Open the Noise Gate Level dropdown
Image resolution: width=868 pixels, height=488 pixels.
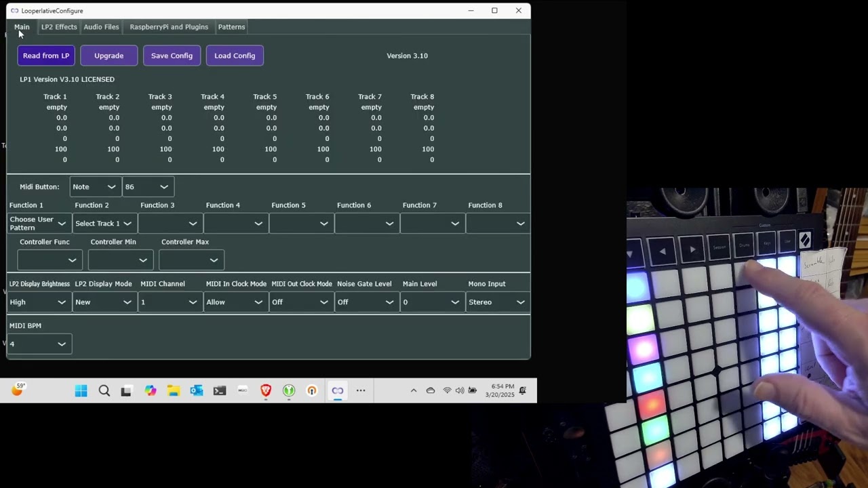click(x=366, y=302)
